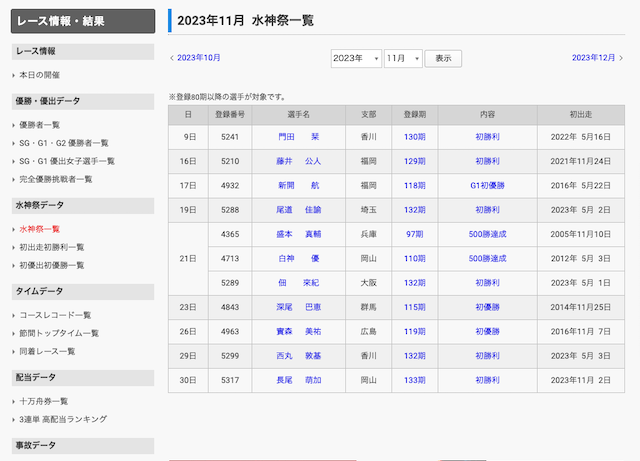Open racer 白神 優 profile

click(298, 259)
